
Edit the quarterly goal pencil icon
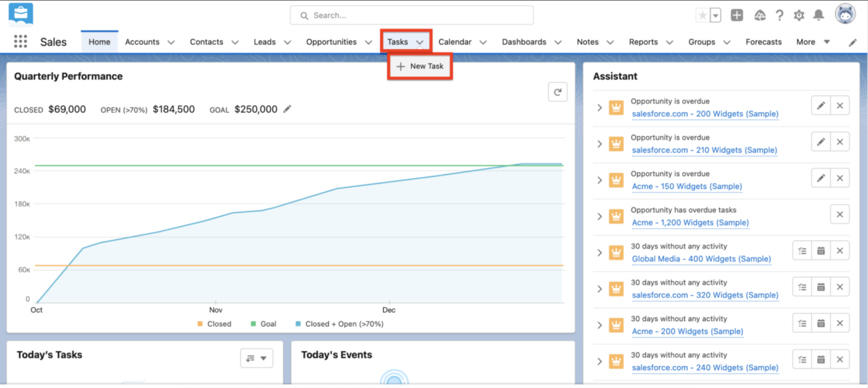287,109
